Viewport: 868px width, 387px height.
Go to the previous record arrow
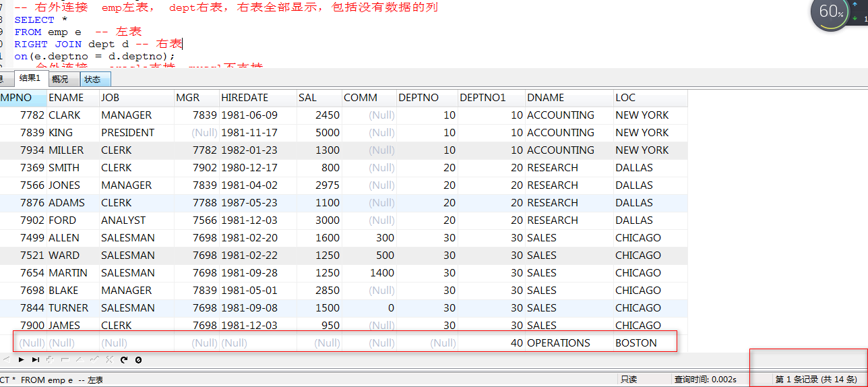coord(7,360)
